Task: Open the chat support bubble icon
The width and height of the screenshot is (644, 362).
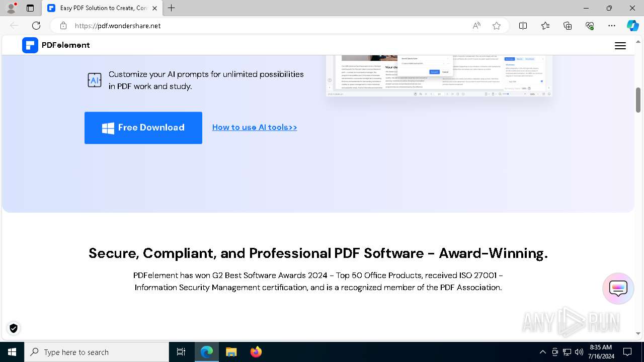Action: 618,289
